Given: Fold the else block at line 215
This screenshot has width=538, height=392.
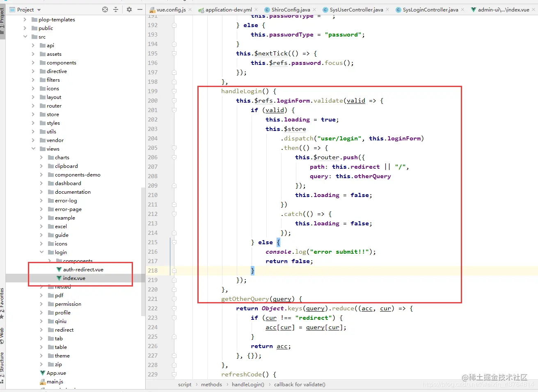Looking at the screenshot, I should pyautogui.click(x=174, y=242).
